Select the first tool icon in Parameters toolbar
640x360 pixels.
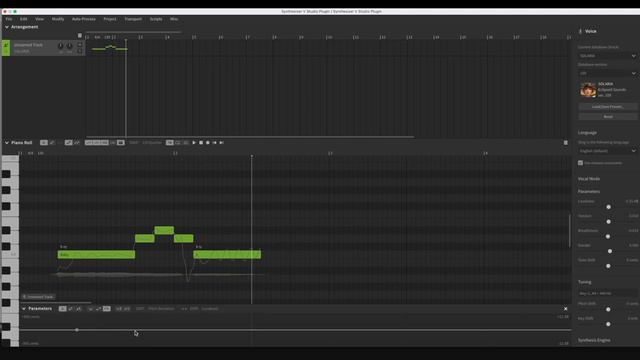click(62, 309)
